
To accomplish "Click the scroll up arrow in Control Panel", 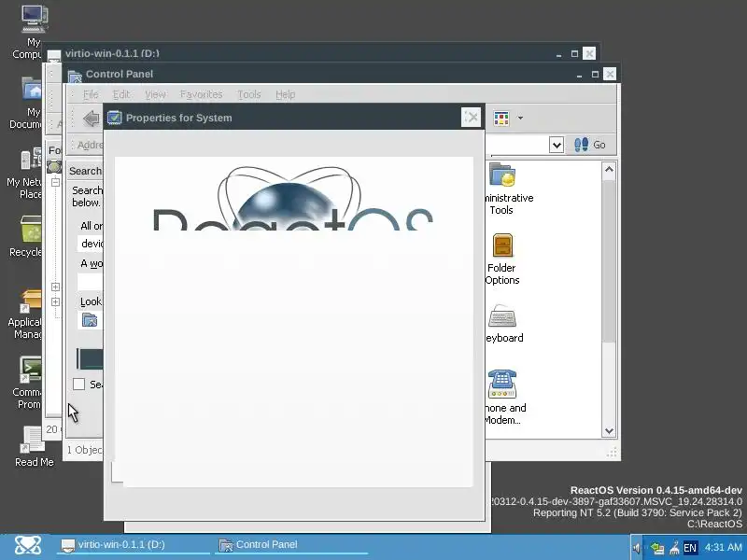I will point(609,170).
